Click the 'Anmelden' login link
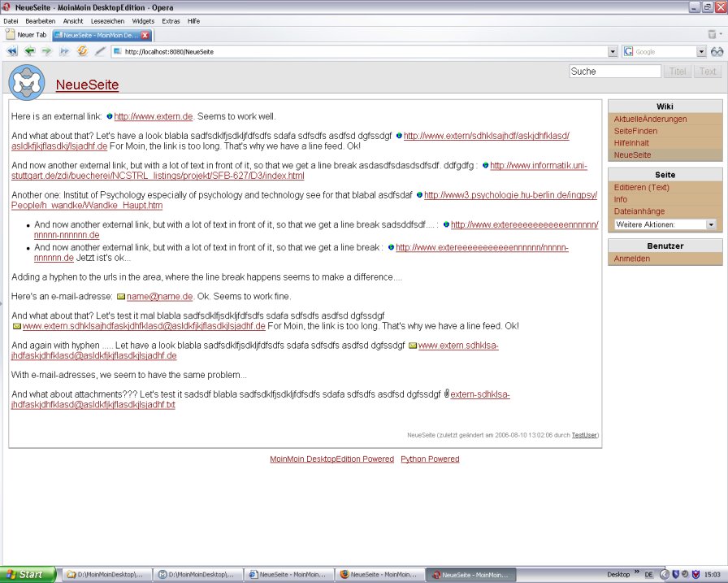The height and width of the screenshot is (583, 728). pyautogui.click(x=631, y=259)
